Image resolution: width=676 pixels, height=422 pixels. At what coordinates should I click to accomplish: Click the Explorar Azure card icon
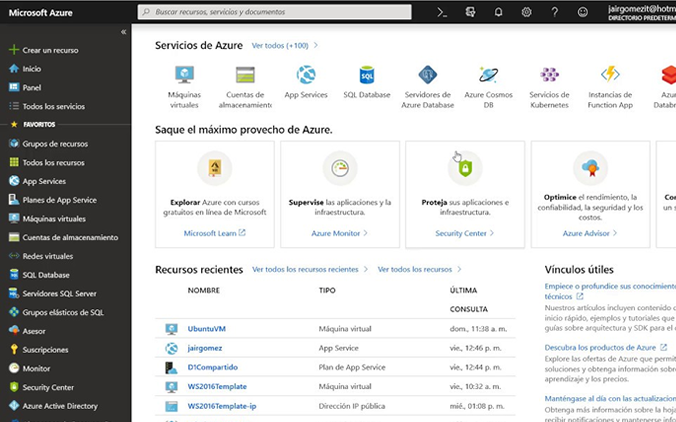tap(215, 168)
